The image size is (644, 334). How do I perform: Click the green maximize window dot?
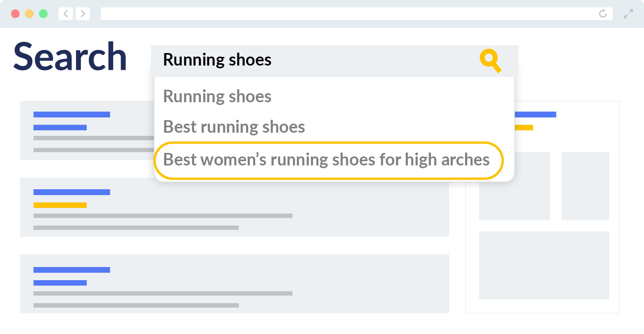tap(43, 14)
